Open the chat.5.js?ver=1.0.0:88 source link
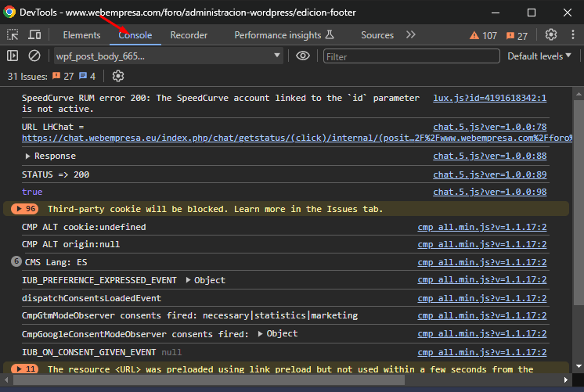The width and height of the screenshot is (584, 392). coord(490,156)
